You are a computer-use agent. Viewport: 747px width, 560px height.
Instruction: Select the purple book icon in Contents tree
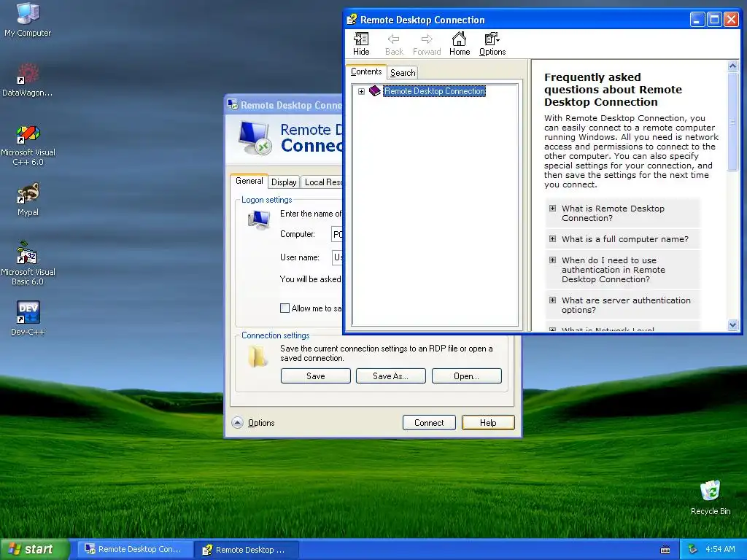click(375, 90)
